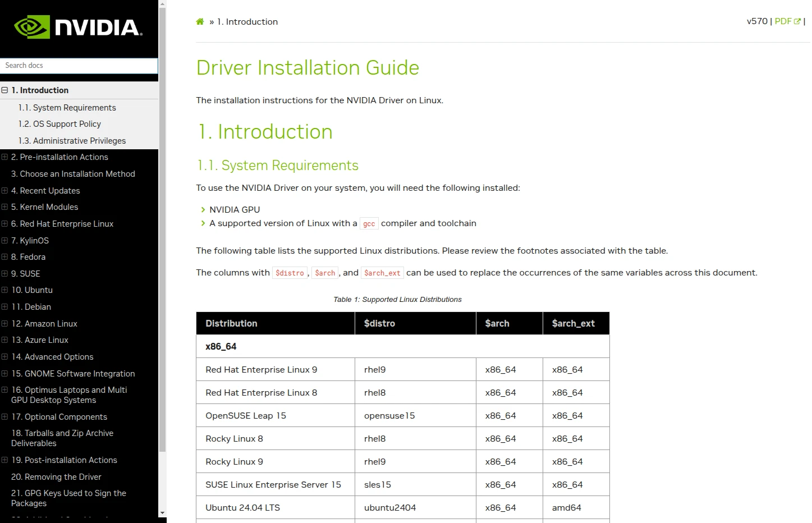Viewport: 812px width, 523px height.
Task: Click the Search docs field
Action: coord(79,66)
